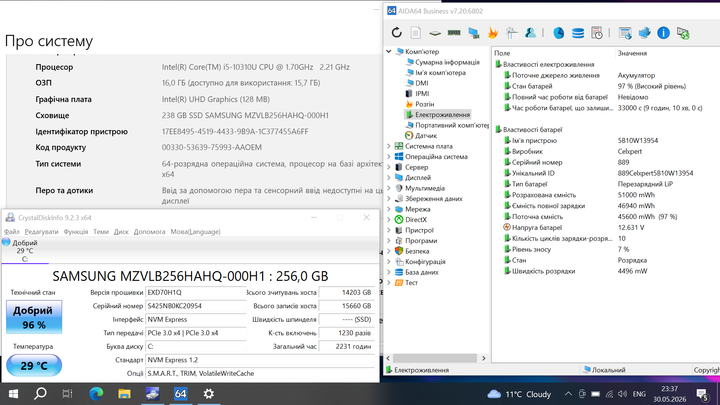Open the Теми menu in CrystalDiskInfo
Viewport: 720px width, 405px height.
click(101, 231)
